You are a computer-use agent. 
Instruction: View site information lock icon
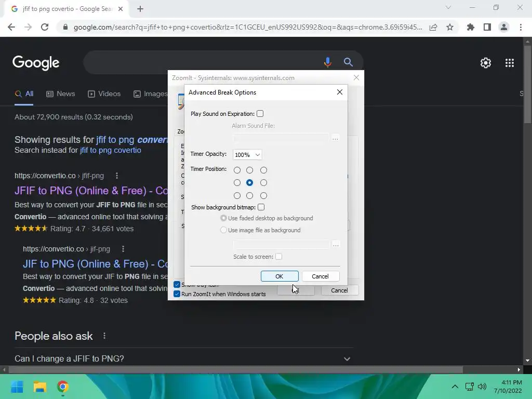pyautogui.click(x=65, y=27)
